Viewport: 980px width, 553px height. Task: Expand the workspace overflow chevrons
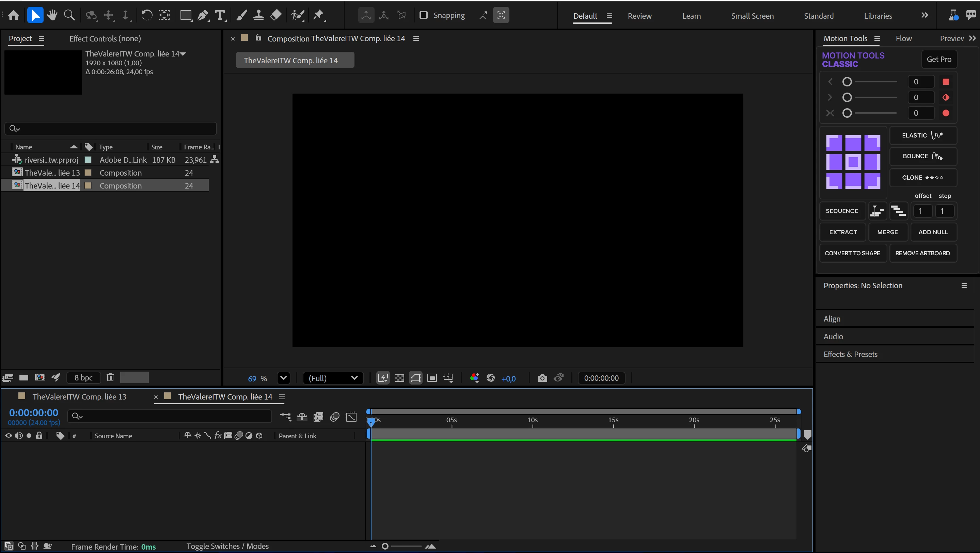click(924, 15)
